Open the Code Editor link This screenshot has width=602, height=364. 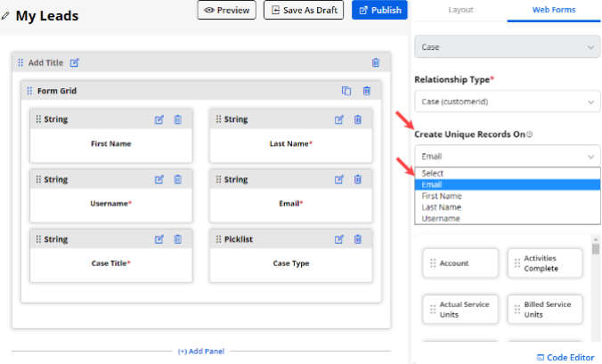565,357
